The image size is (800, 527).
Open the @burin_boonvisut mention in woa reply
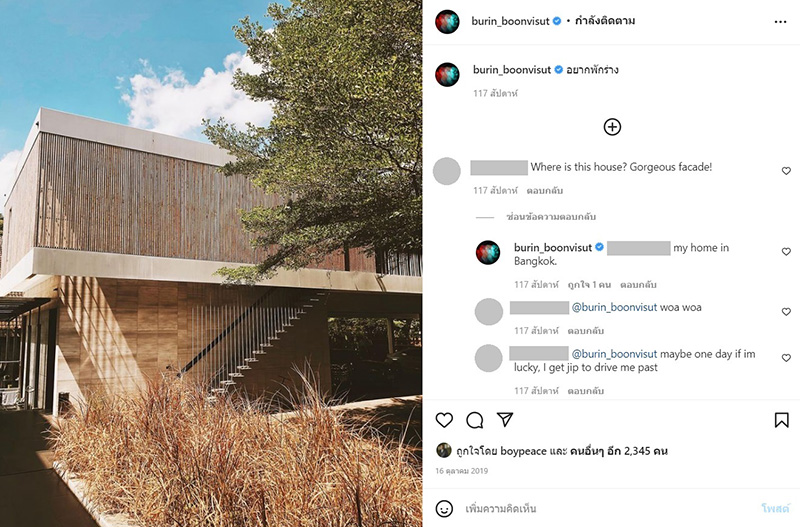click(614, 307)
